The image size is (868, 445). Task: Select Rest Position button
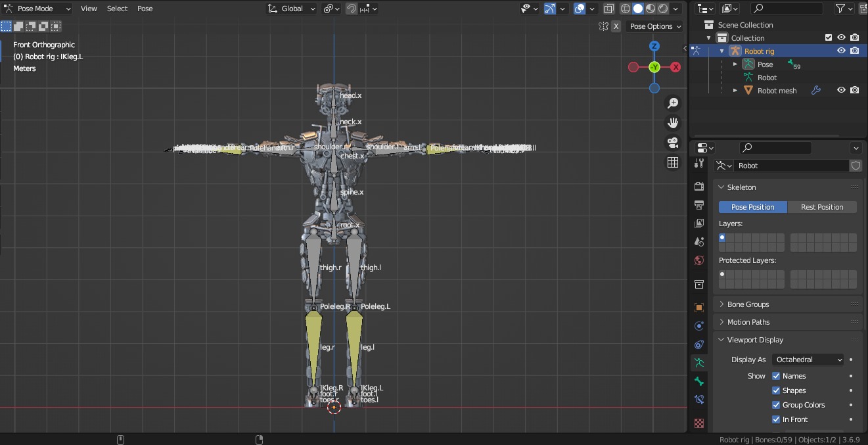(x=822, y=207)
